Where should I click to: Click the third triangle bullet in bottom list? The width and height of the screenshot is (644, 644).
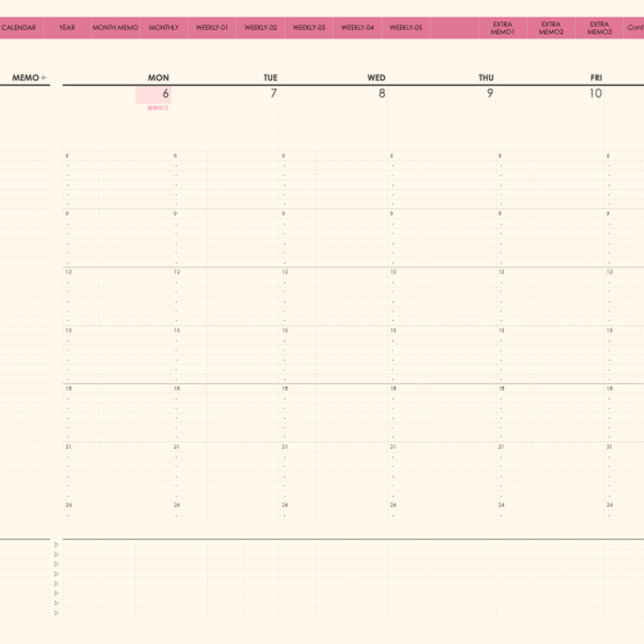[x=57, y=564]
